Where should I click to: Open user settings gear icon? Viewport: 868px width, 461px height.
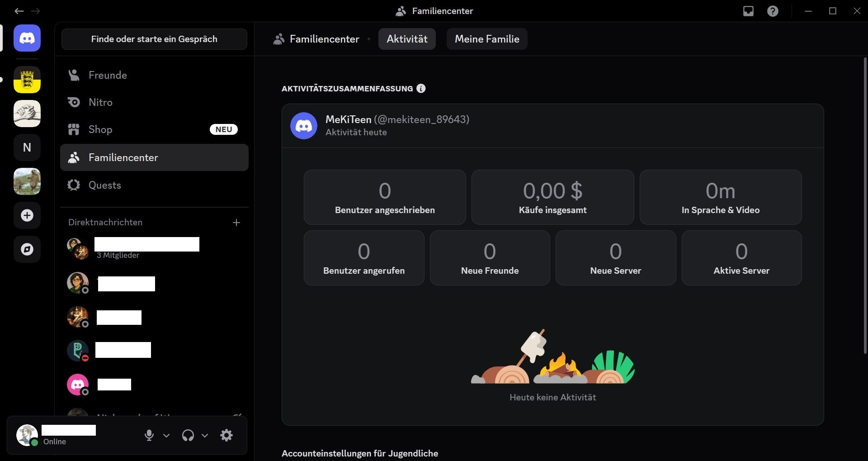coord(226,435)
